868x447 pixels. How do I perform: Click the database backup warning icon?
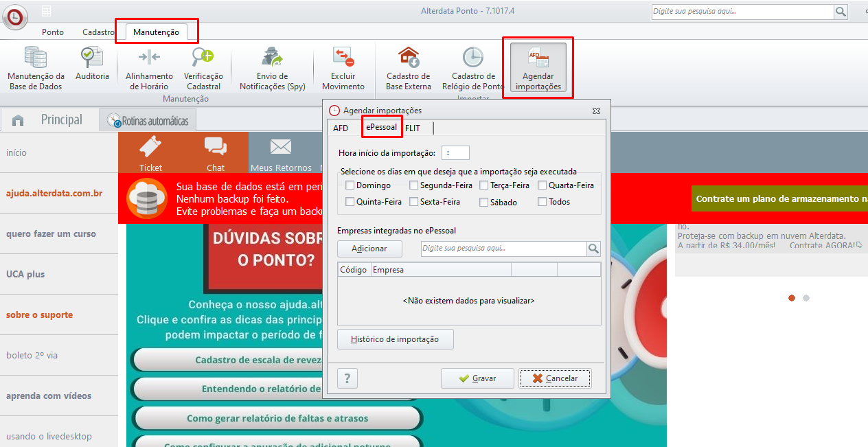coord(147,198)
